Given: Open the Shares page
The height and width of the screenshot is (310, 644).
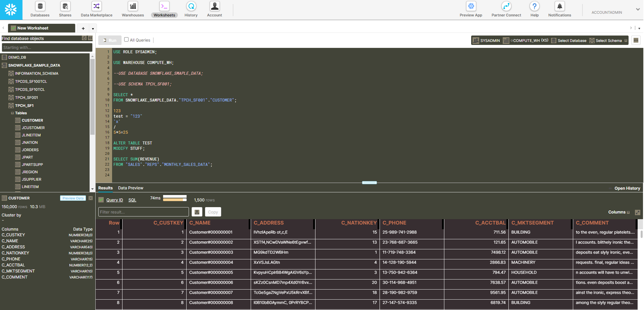Looking at the screenshot, I should pos(65,9).
